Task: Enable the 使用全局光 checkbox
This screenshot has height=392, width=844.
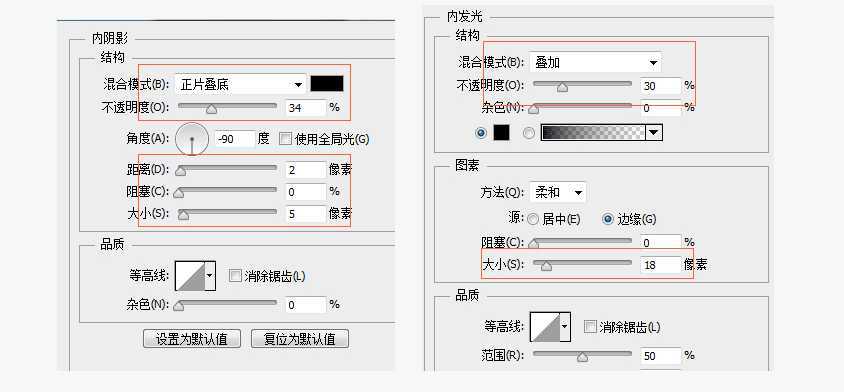Action: 285,139
